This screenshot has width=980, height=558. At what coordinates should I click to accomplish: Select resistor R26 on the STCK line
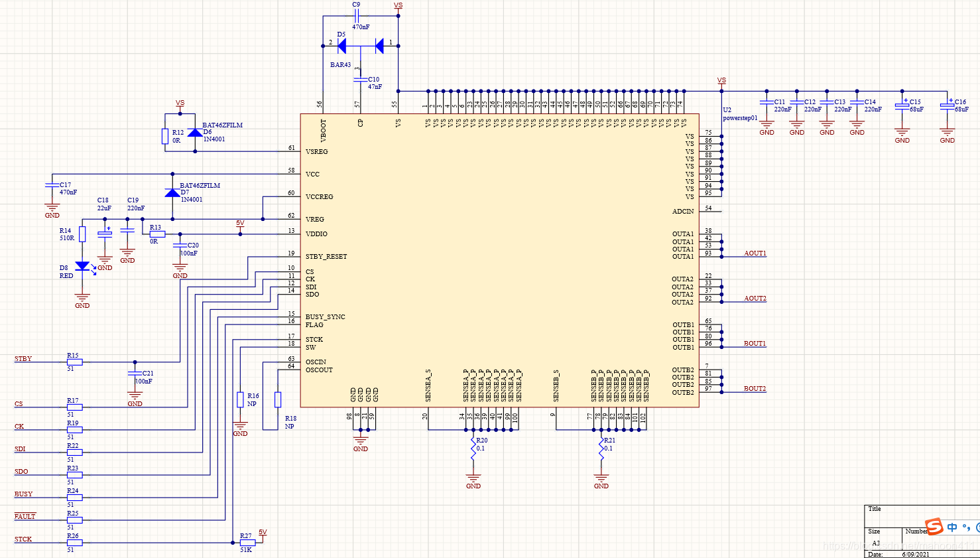click(75, 543)
